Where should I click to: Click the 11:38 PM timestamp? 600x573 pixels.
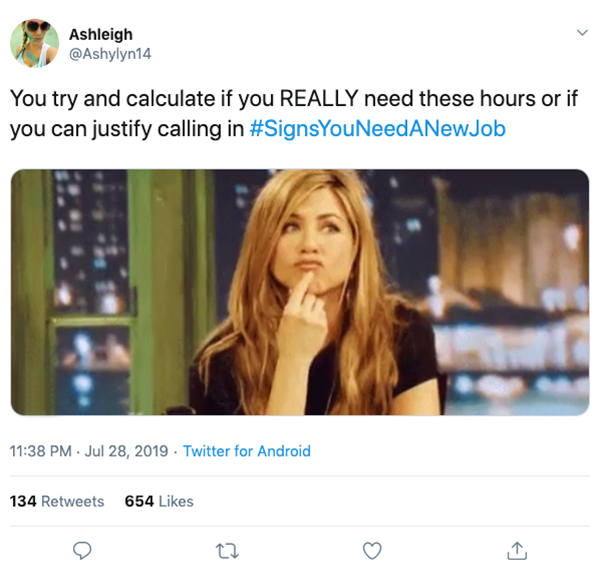tap(40, 451)
